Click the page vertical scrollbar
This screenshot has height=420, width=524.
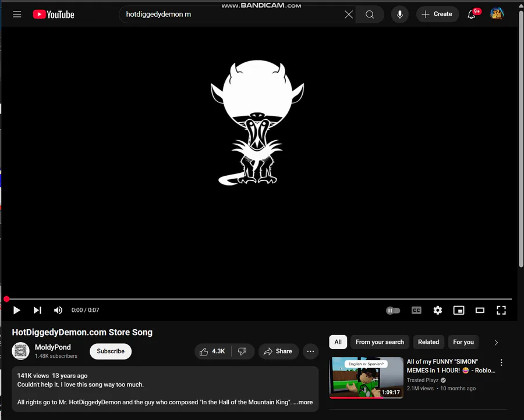click(x=521, y=140)
